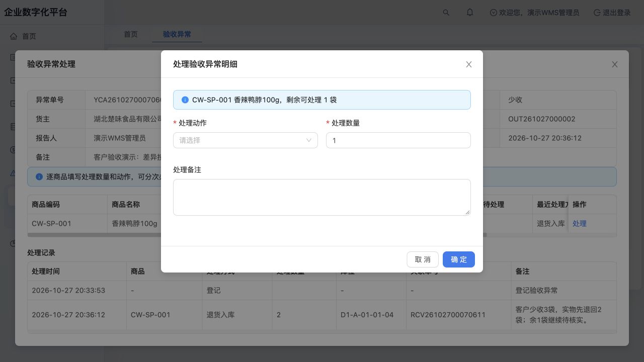Image resolution: width=644 pixels, height=362 pixels.
Task: Select the 验收异常 tab
Action: pyautogui.click(x=177, y=34)
